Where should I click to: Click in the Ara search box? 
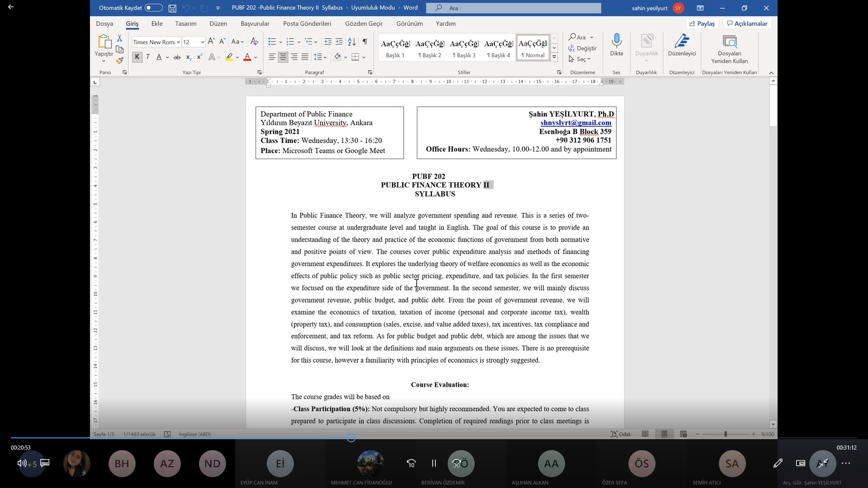point(513,8)
